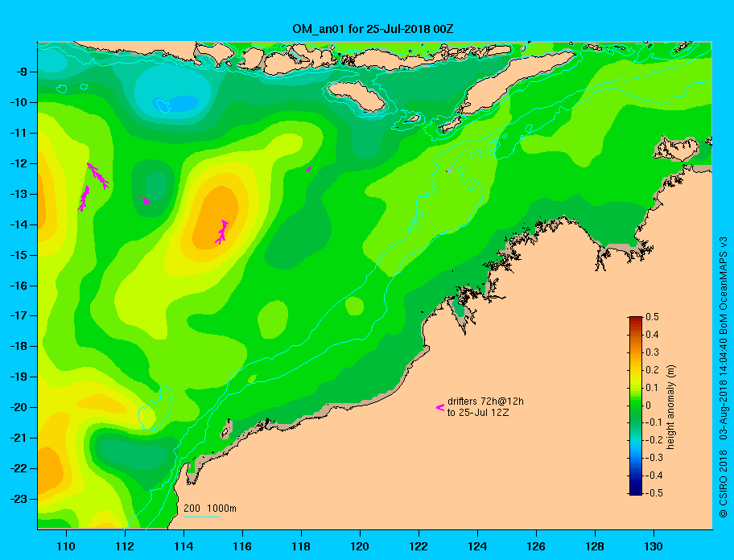Click the 124 longitude axis label

pos(477,546)
